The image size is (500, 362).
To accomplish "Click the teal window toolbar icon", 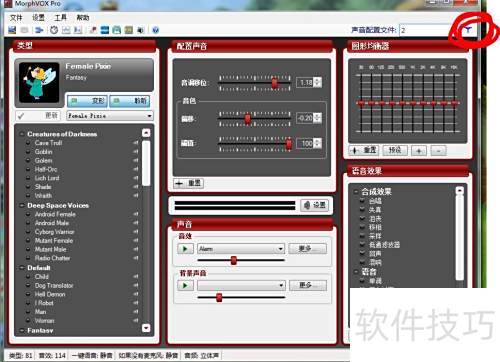I will 117,30.
